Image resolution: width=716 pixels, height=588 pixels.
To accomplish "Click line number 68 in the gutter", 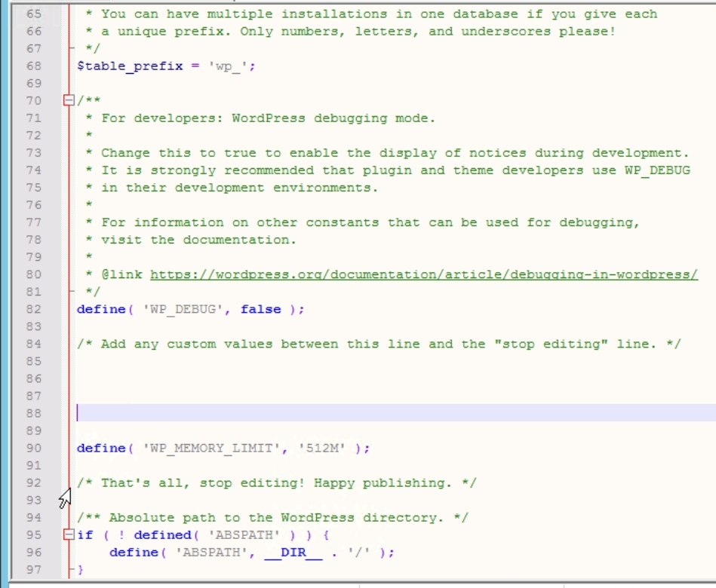I will (34, 66).
